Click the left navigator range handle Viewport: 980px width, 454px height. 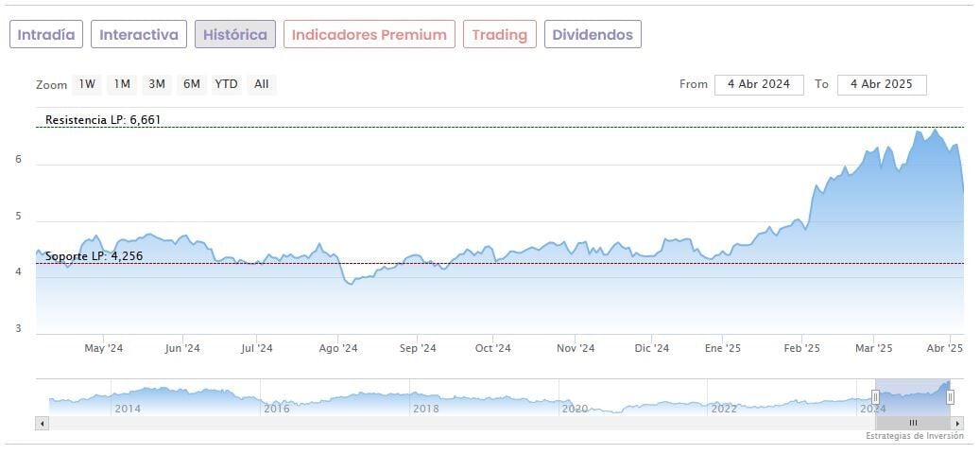[875, 397]
